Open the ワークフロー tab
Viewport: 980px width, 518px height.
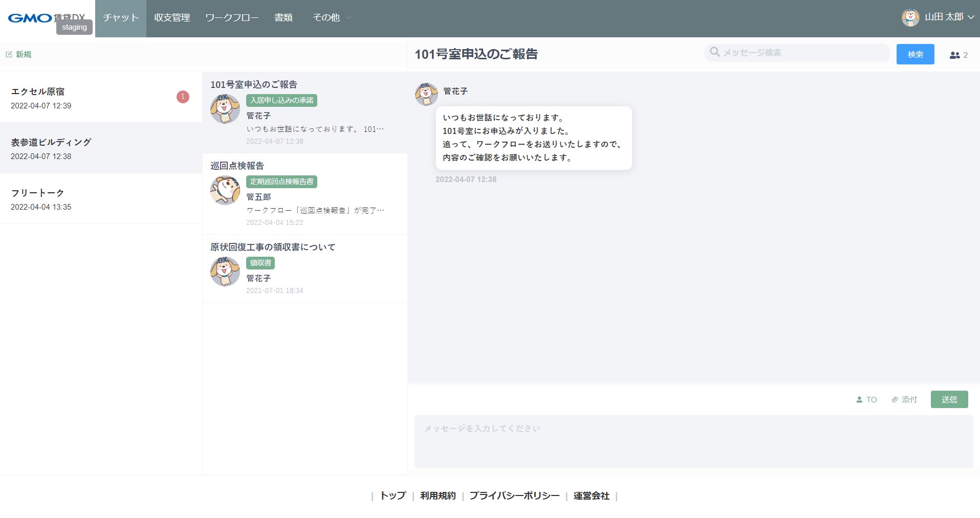232,18
